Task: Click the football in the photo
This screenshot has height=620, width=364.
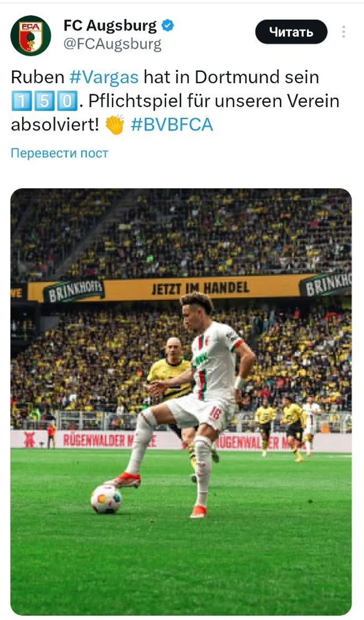Action: coord(106,499)
